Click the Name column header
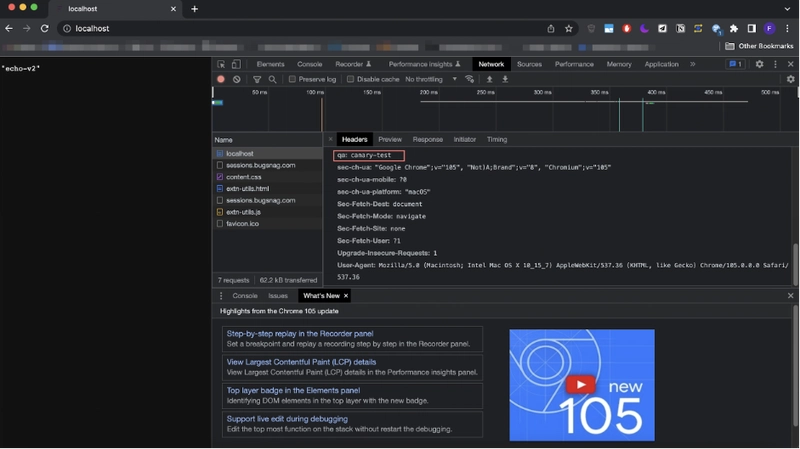The width and height of the screenshot is (800, 449). (x=267, y=140)
